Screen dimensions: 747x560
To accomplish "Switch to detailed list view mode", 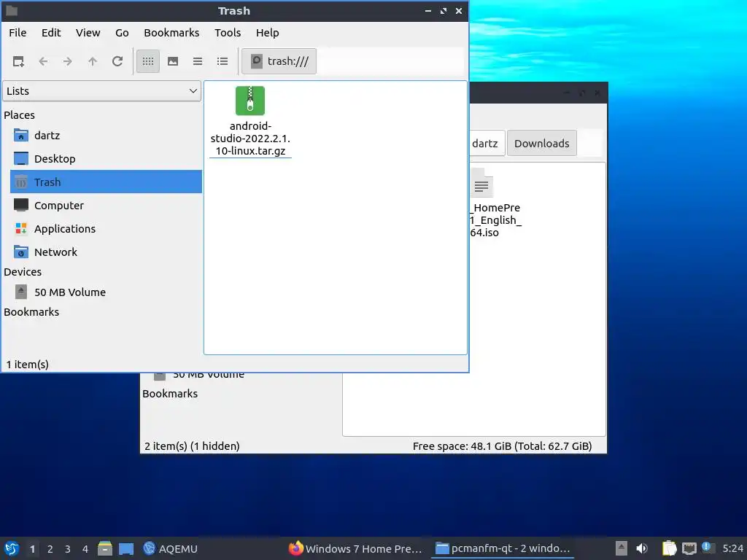I will 222,61.
